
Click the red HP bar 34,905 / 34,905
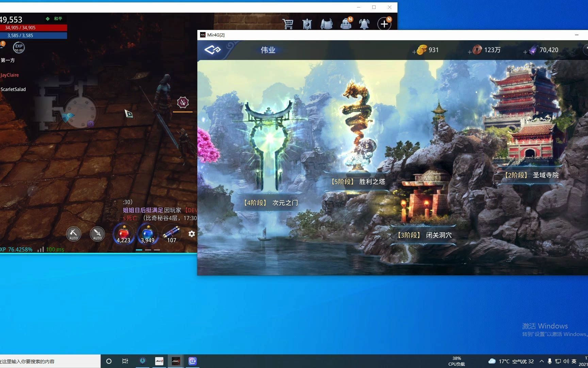point(33,28)
